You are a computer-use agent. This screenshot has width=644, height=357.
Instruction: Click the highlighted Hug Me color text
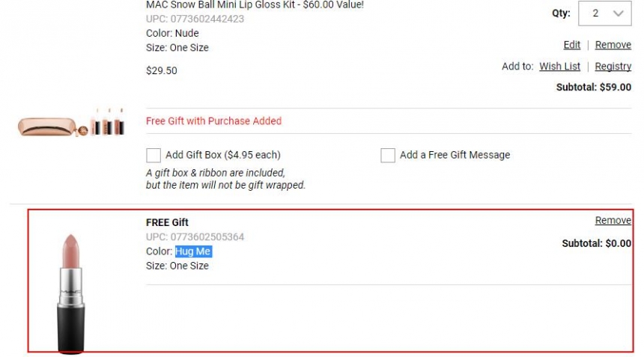pos(193,251)
